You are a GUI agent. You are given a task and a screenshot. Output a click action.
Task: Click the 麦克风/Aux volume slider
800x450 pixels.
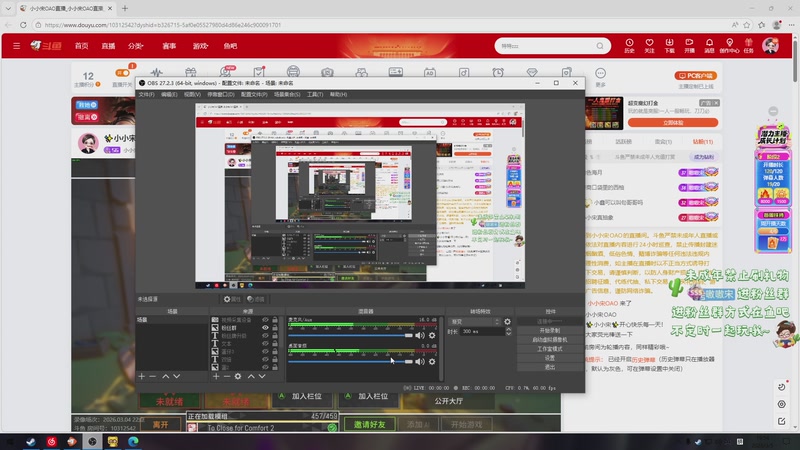[351, 335]
